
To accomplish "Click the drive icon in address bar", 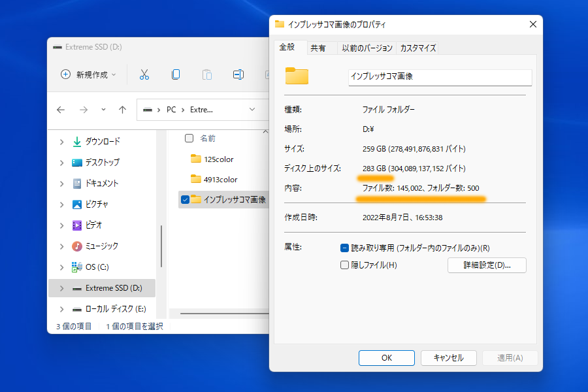I will pyautogui.click(x=148, y=110).
